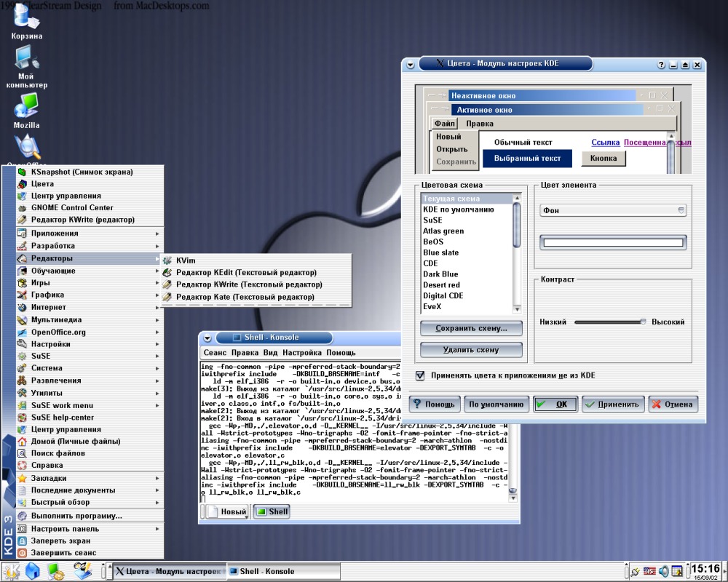Open Сеанс menu in Konsole
Viewport: 728px width, 582px height.
click(215, 353)
